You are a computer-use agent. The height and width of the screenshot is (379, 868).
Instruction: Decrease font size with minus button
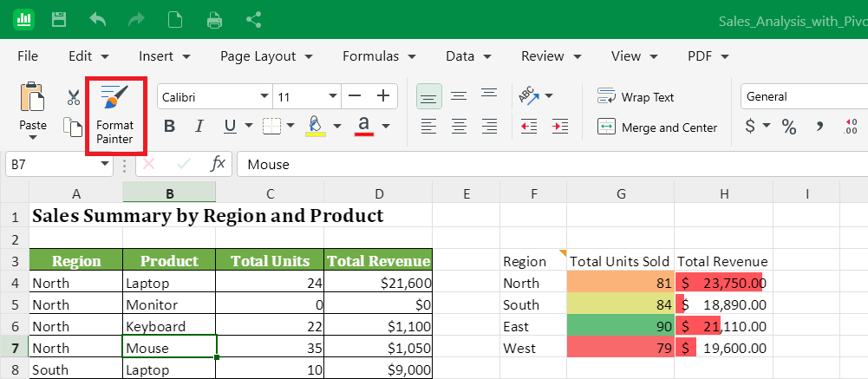[x=355, y=96]
